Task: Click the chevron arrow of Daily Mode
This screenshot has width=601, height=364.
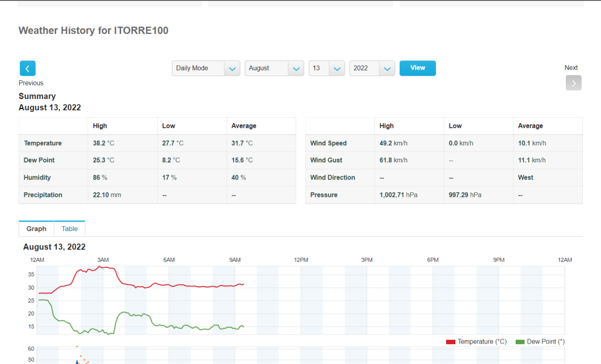Action: click(x=232, y=69)
